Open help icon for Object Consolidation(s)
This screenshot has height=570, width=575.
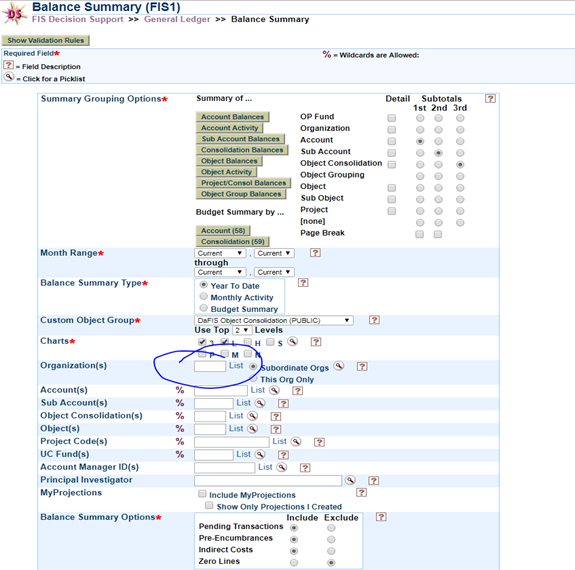(276, 416)
